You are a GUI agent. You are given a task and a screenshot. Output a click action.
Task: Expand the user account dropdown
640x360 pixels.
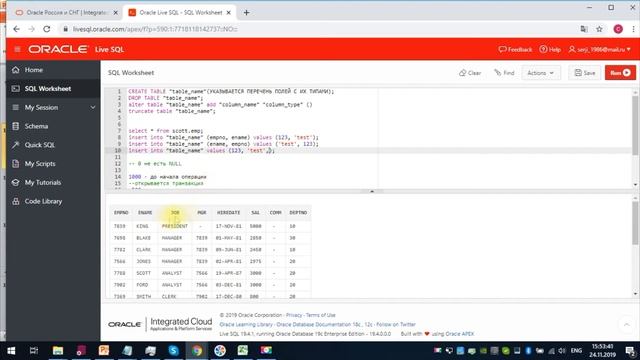[x=600, y=49]
